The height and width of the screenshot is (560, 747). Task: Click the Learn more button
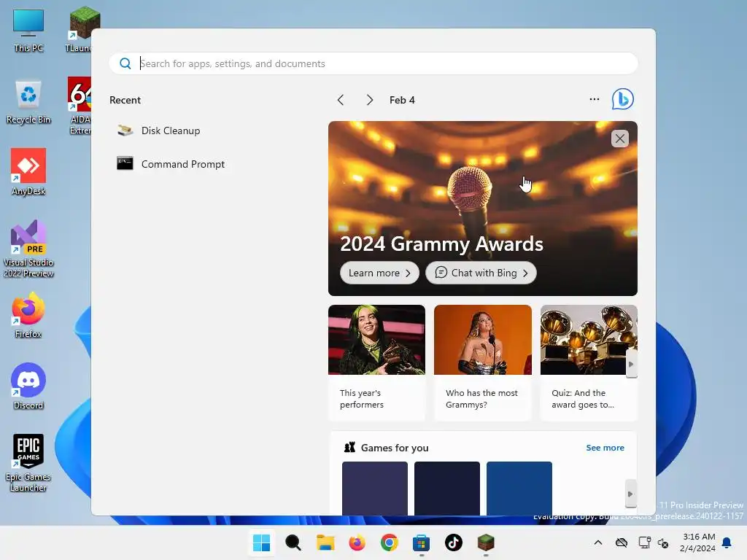pyautogui.click(x=379, y=273)
